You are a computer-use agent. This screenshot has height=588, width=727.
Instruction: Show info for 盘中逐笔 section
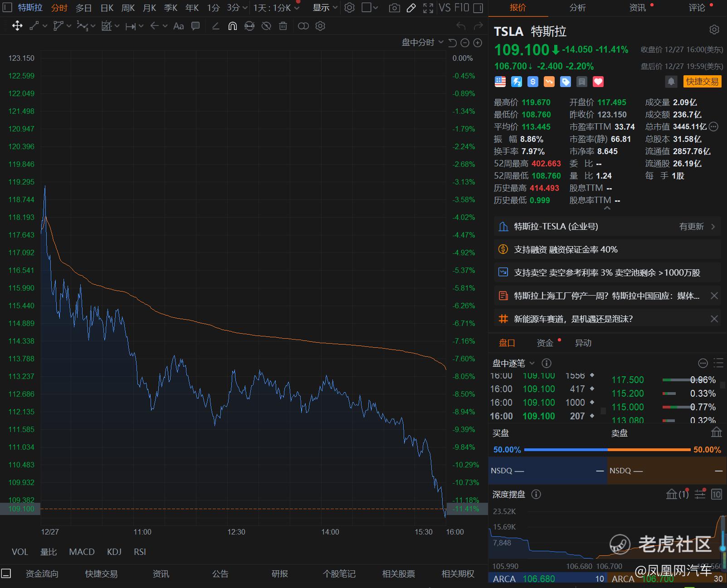[546, 363]
